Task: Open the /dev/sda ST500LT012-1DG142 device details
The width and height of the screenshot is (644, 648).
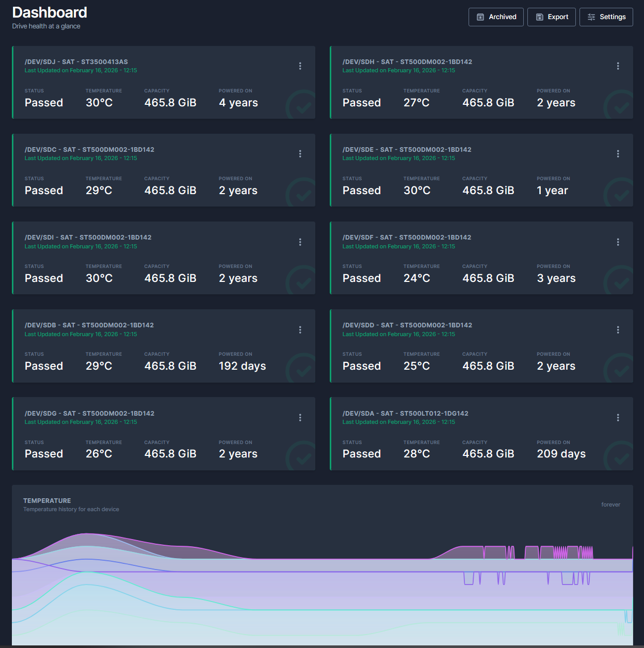Action: 405,414
